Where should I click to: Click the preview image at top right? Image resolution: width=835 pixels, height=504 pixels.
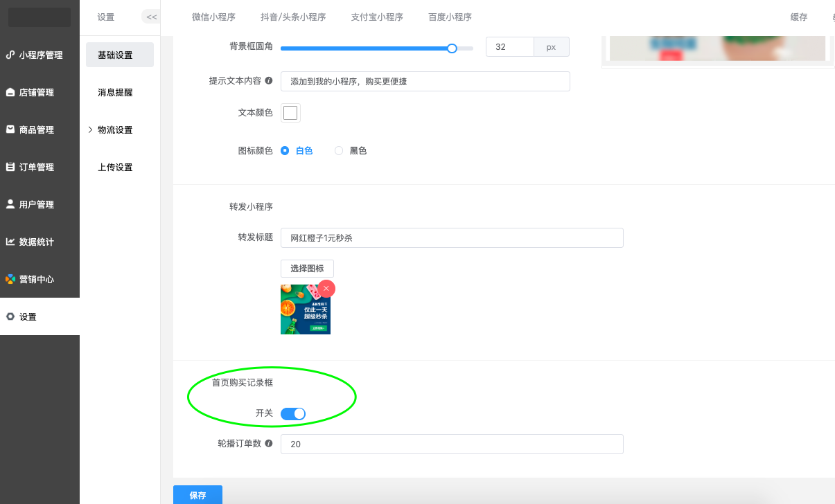(x=717, y=48)
